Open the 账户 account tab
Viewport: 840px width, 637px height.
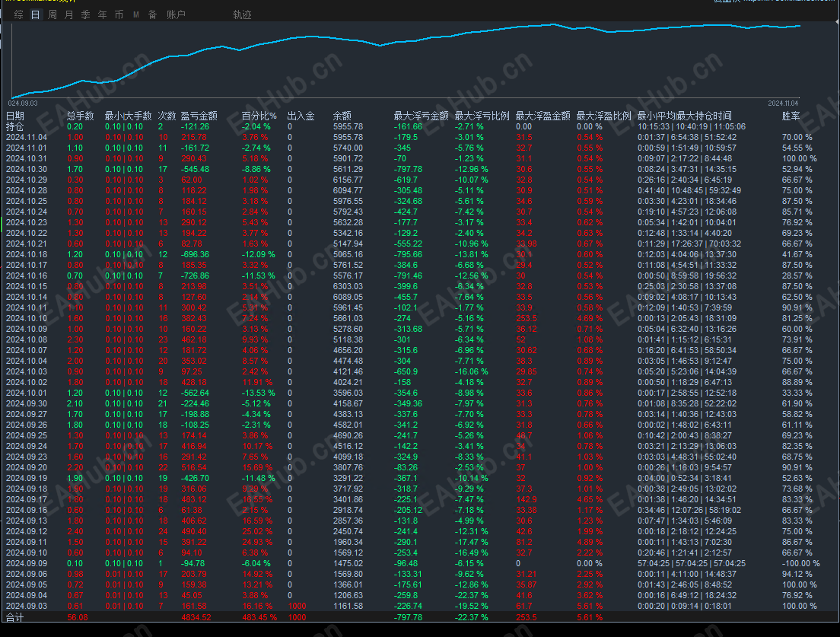176,14
